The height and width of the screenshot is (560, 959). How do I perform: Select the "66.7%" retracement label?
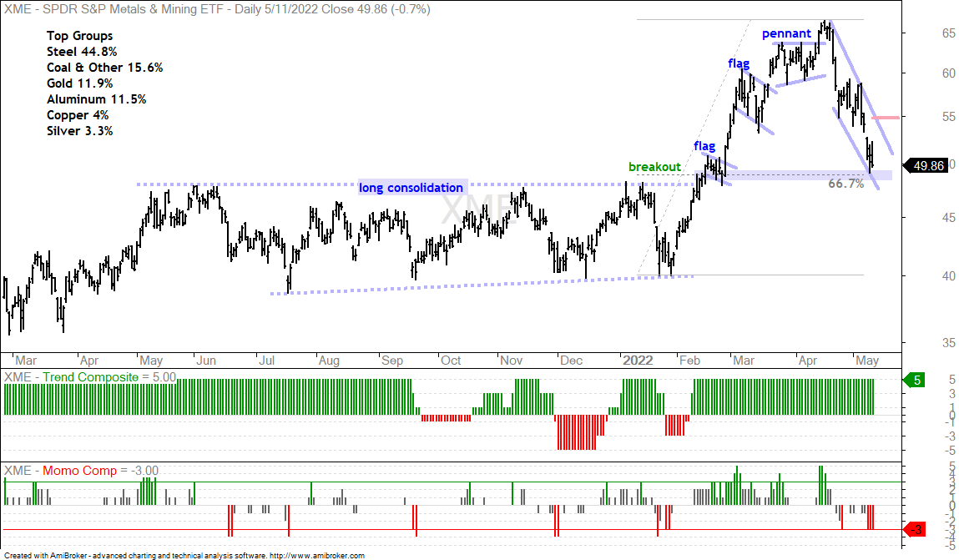pyautogui.click(x=846, y=184)
